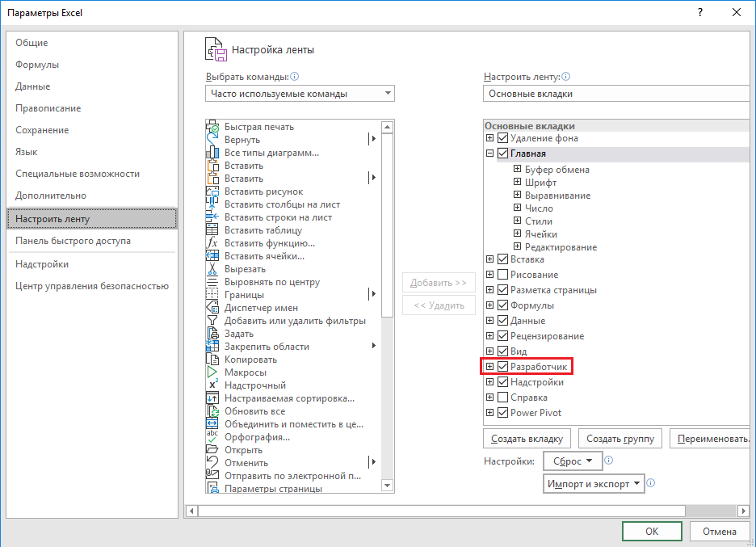The image size is (756, 547).
Task: Select the Quick Print icon (Быстрая печать)
Action: click(x=212, y=127)
